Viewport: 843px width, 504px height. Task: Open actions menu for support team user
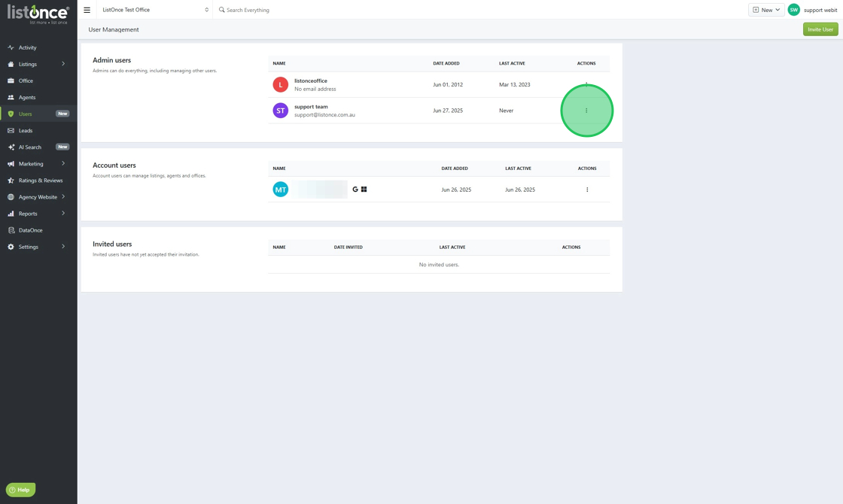coord(586,111)
